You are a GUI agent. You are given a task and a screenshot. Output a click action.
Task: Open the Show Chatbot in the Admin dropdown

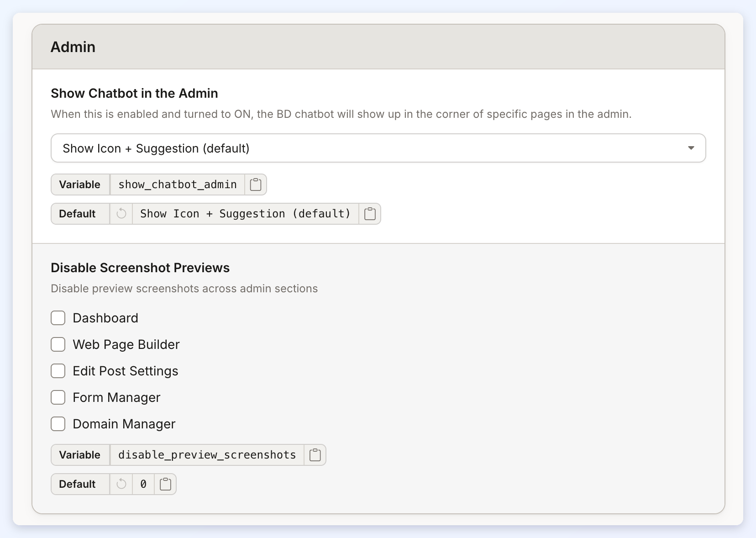pos(378,148)
